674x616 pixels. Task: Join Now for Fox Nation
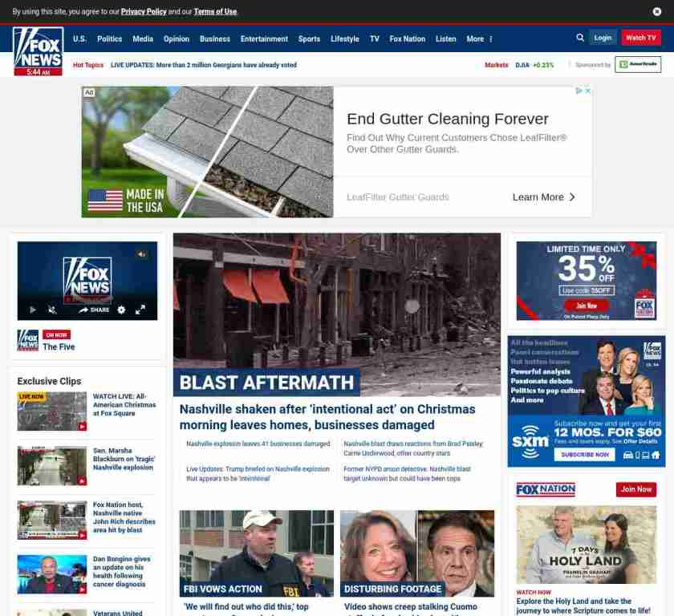[636, 489]
